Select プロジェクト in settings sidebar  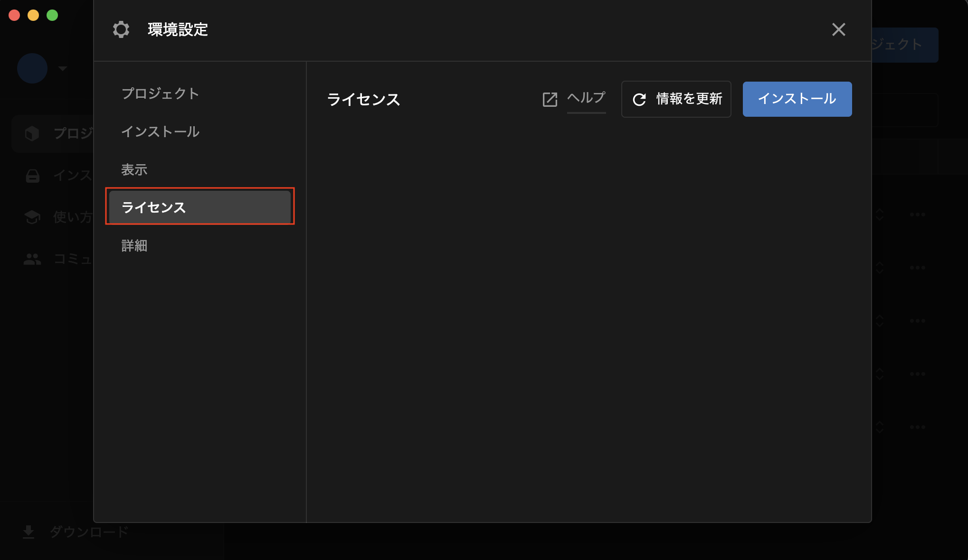(160, 93)
